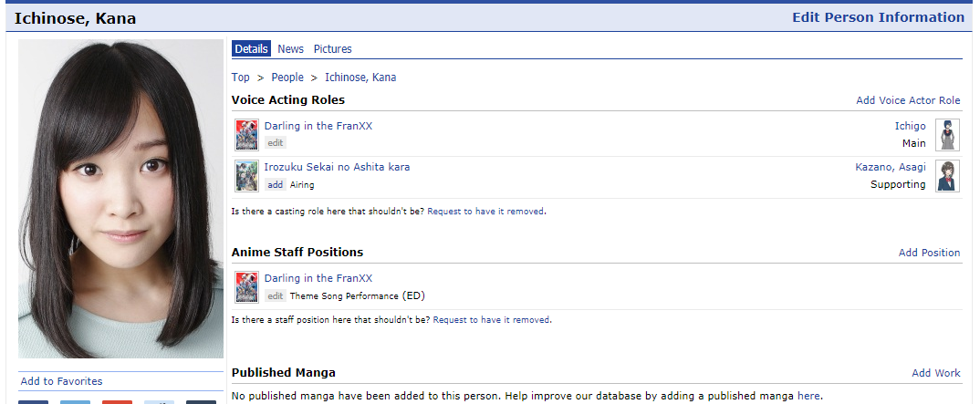Open the Kazano, Asagi character portrait thumbnail
The image size is (980, 404).
pos(948,176)
